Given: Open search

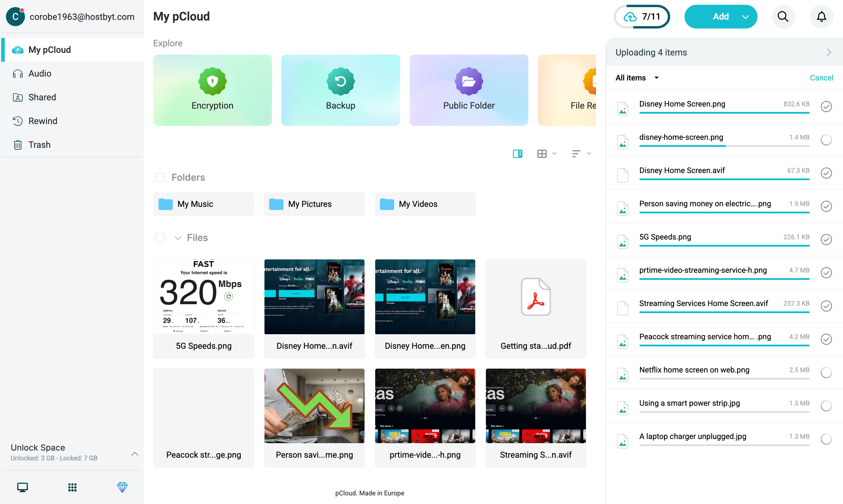Looking at the screenshot, I should [x=783, y=16].
